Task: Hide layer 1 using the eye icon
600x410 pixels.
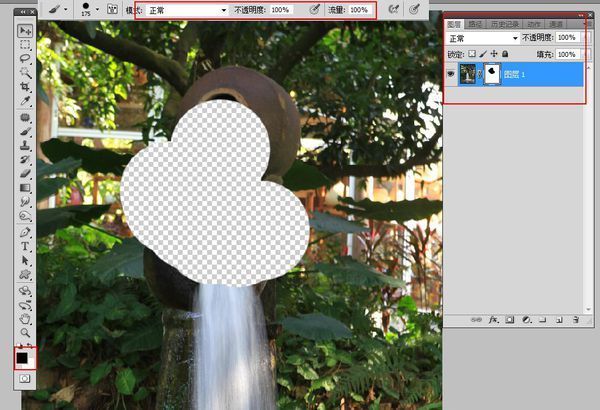Action: click(x=451, y=75)
